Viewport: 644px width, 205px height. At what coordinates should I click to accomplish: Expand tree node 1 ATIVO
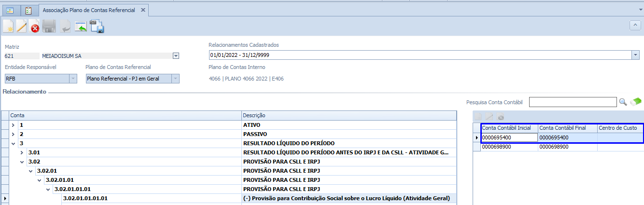pos(14,125)
